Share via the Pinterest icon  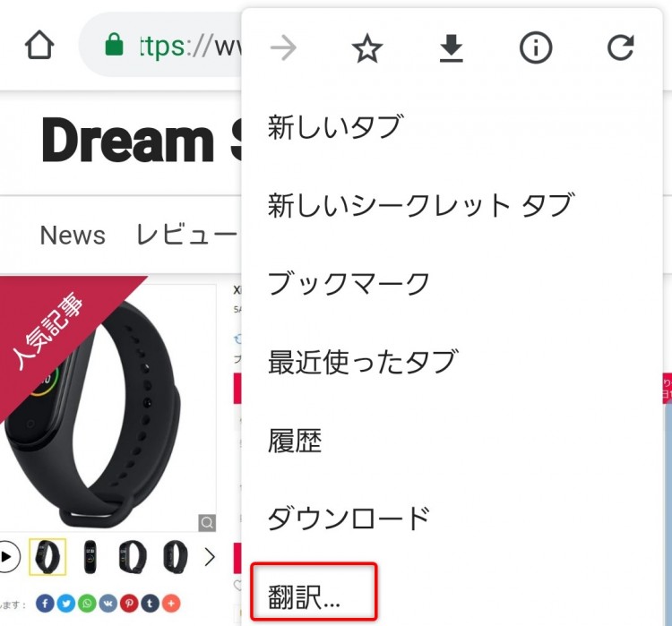coord(129,604)
